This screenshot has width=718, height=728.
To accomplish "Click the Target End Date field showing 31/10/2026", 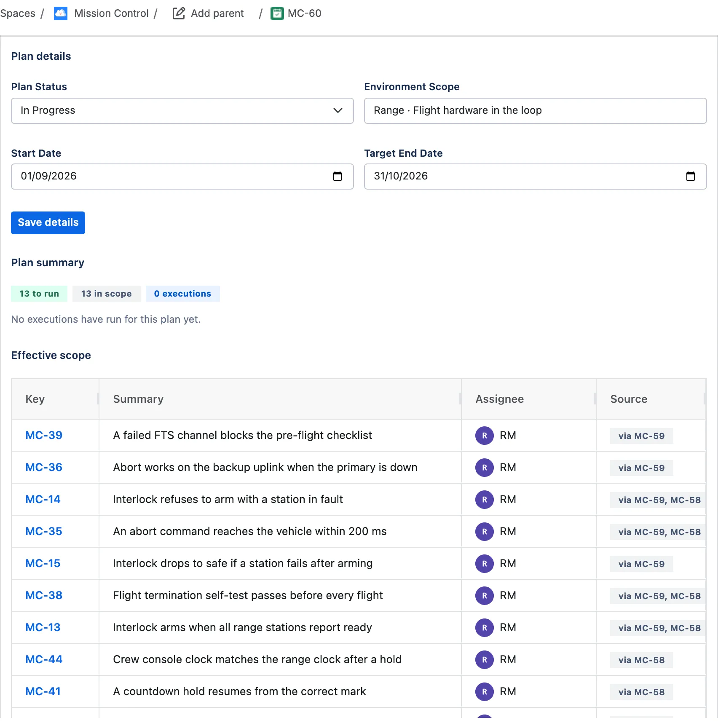I will (x=536, y=177).
